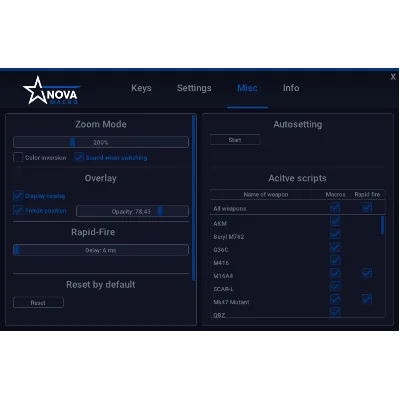The width and height of the screenshot is (400, 400).
Task: Toggle Macros checkbox for All weapons
Action: pyautogui.click(x=335, y=208)
